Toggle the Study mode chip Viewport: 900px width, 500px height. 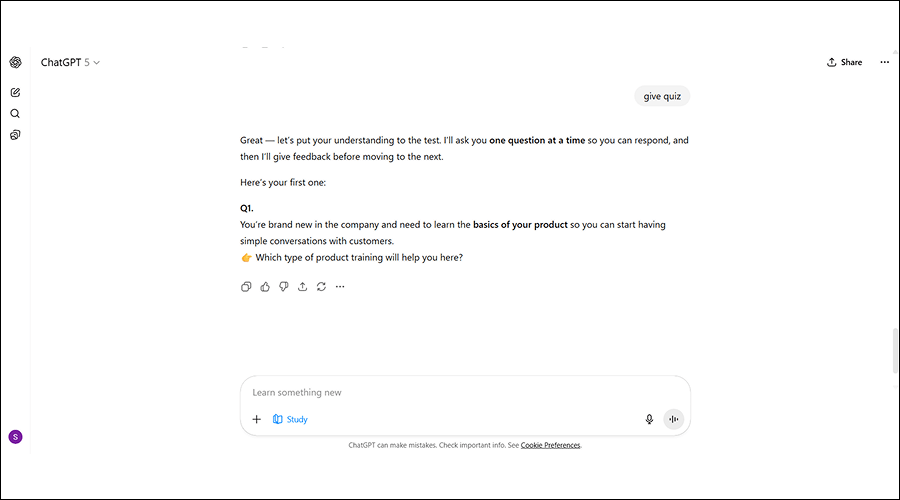(290, 419)
